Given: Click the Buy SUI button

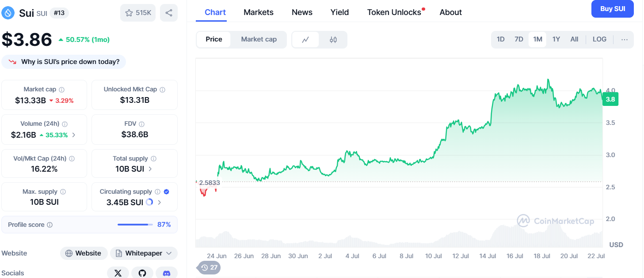Looking at the screenshot, I should coord(613,9).
